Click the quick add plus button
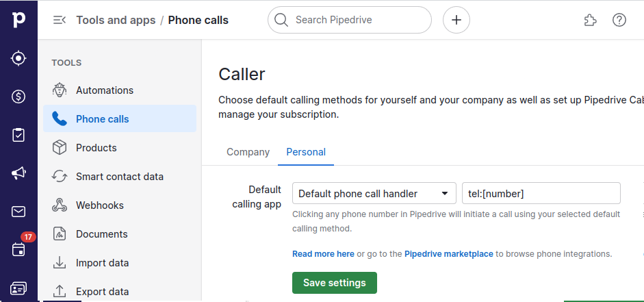644x302 pixels. click(x=456, y=20)
